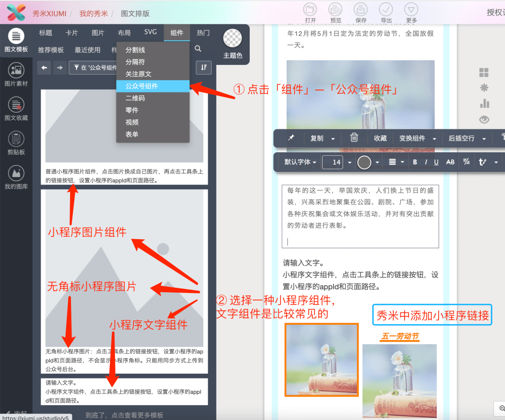Click the bar chart icon on right
The image size is (505, 420).
(x=484, y=103)
